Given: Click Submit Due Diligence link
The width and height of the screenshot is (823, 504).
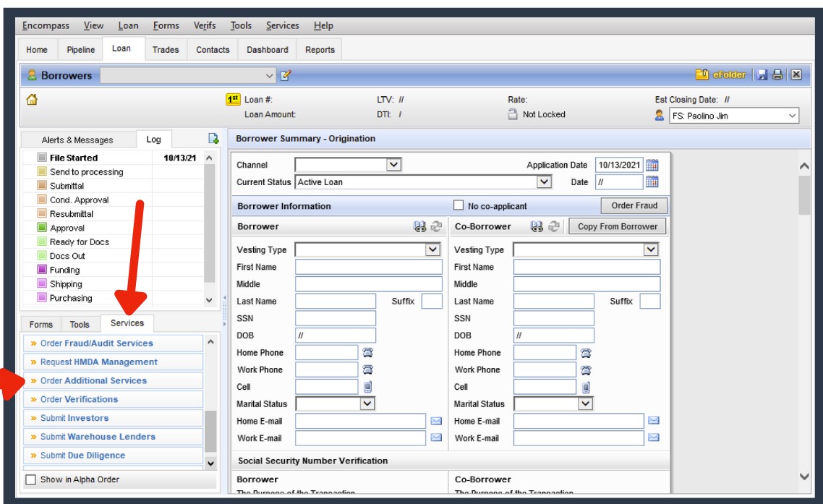Looking at the screenshot, I should pos(114,455).
